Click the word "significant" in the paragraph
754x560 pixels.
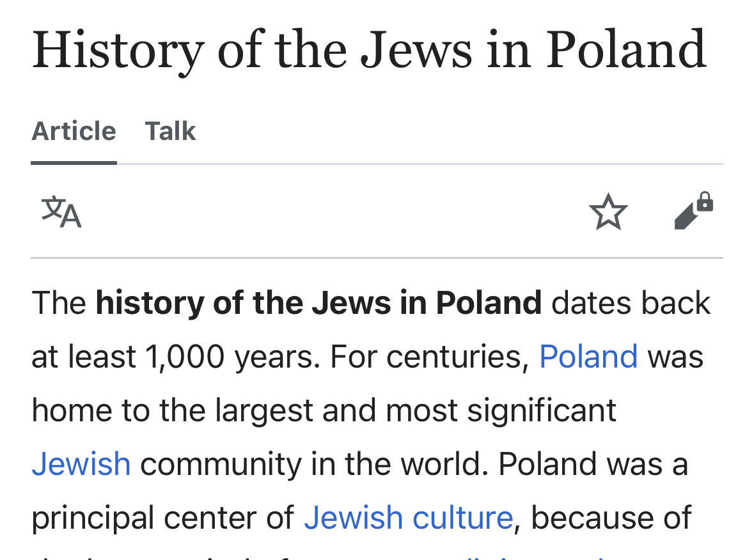coord(542,410)
